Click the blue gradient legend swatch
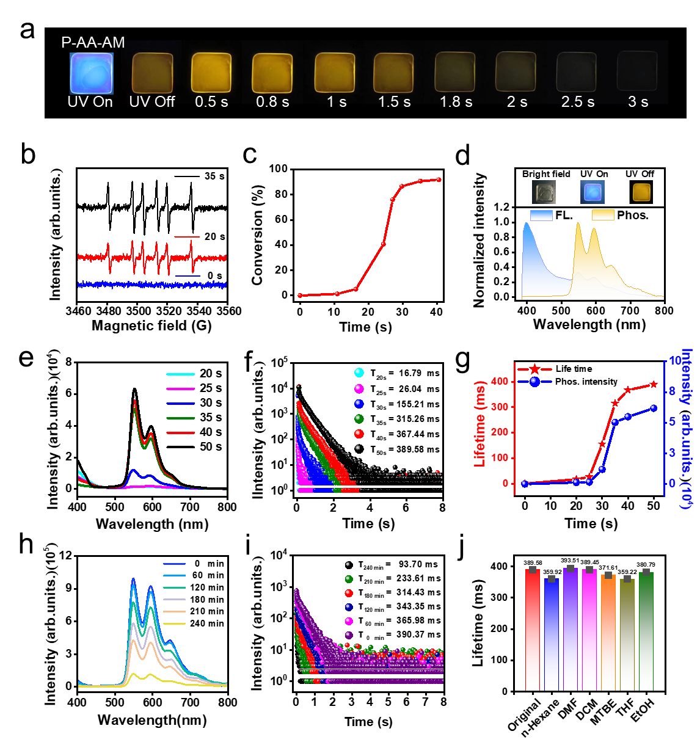The height and width of the screenshot is (745, 700). (541, 215)
